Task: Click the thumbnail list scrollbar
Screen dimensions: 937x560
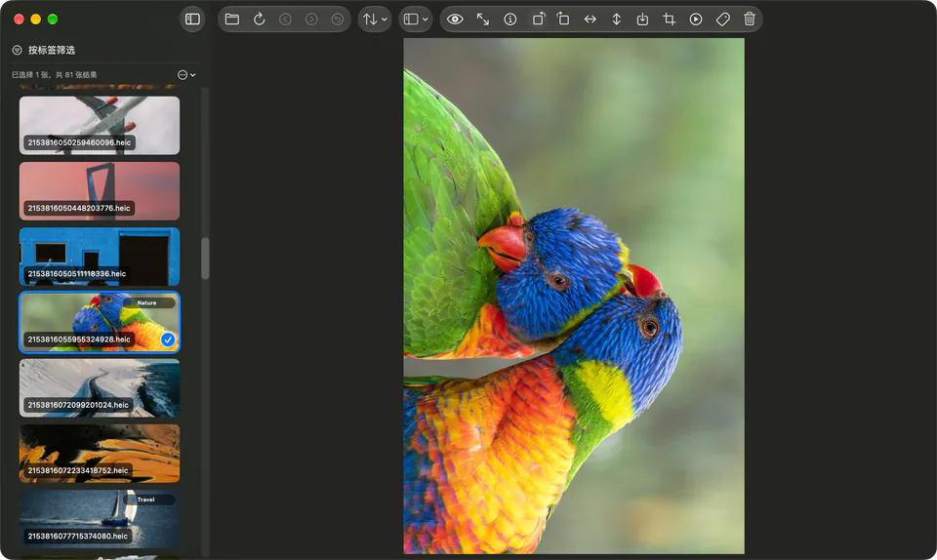Action: click(x=205, y=259)
